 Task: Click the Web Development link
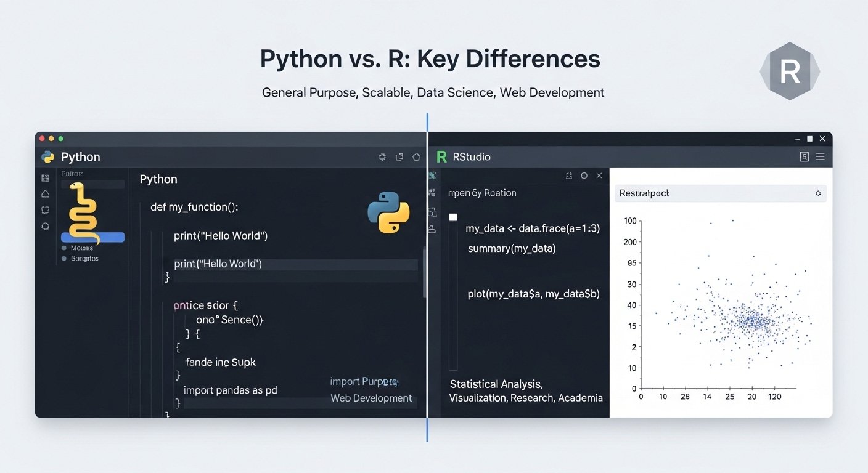(372, 398)
